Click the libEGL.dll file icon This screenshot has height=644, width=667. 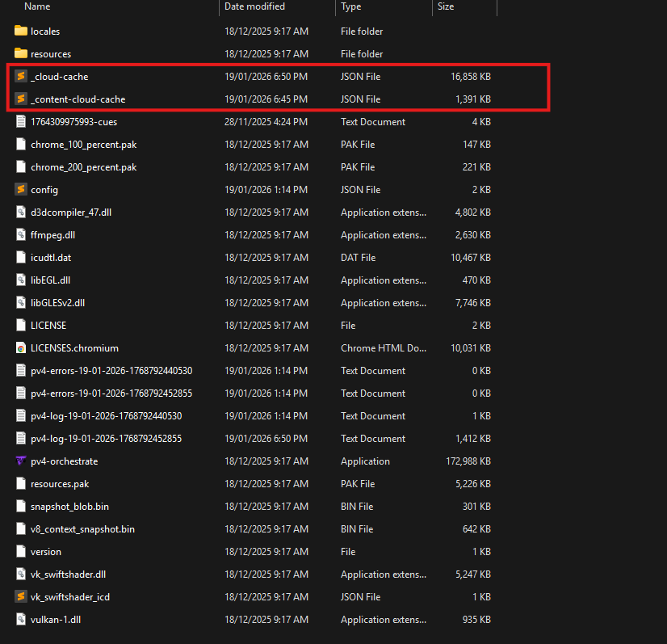pyautogui.click(x=21, y=280)
